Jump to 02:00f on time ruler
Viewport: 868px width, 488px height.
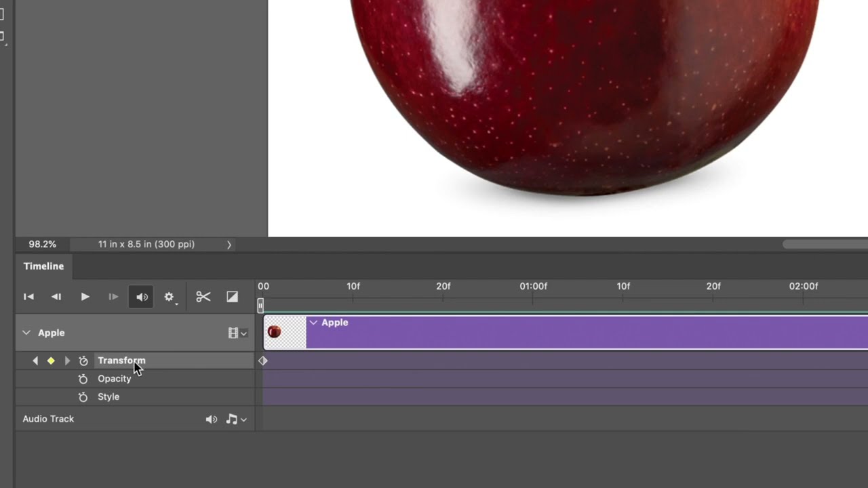[804, 286]
